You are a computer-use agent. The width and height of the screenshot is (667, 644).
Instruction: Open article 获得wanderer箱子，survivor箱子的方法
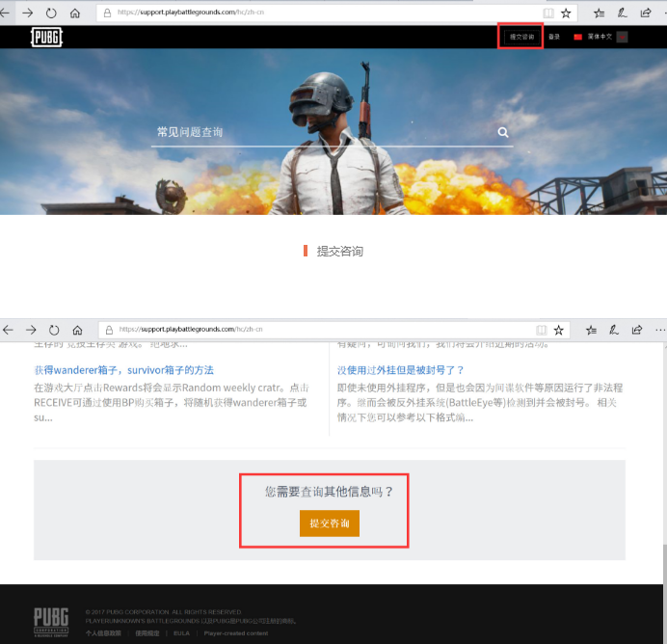pos(123,370)
